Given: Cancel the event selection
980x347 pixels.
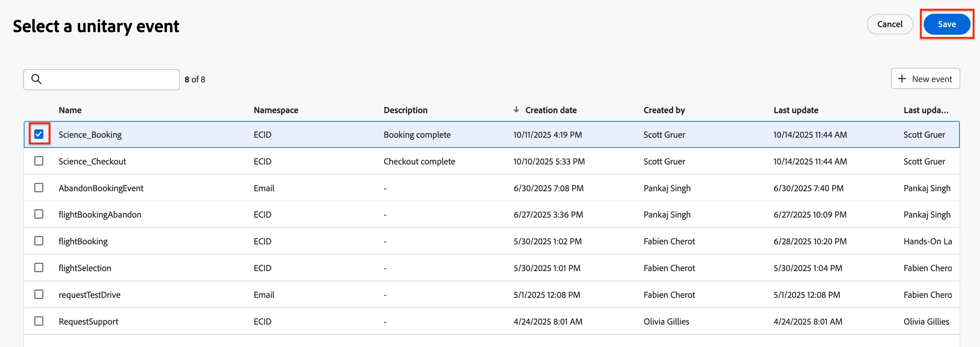Looking at the screenshot, I should coord(889,24).
